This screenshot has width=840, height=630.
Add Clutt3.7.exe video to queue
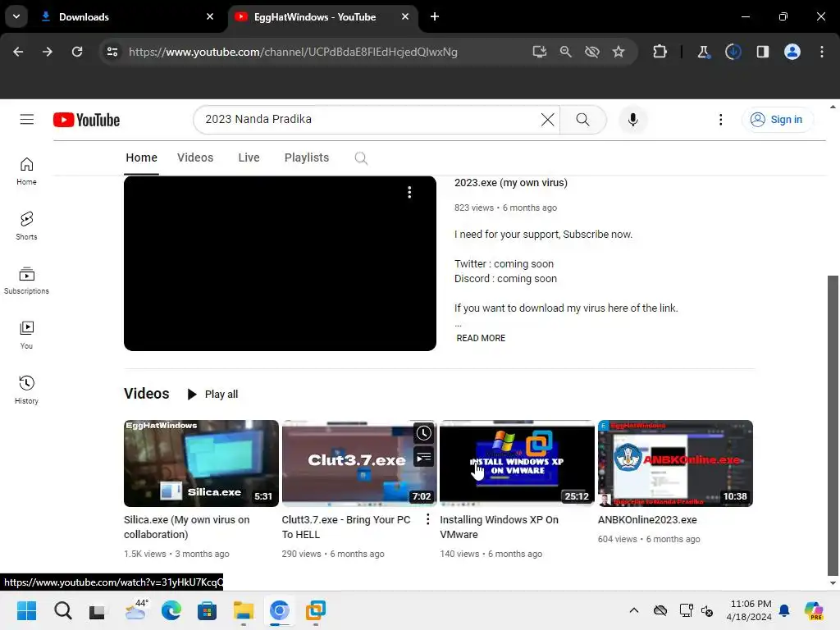click(423, 458)
